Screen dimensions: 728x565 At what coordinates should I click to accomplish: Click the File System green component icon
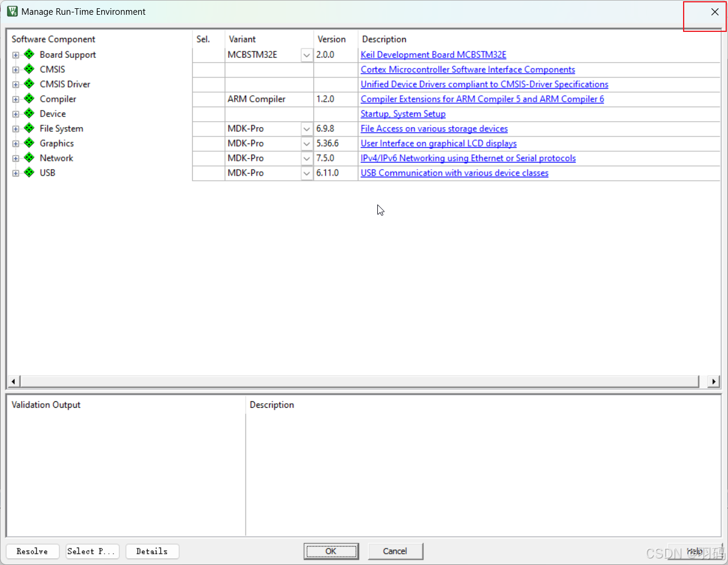29,128
